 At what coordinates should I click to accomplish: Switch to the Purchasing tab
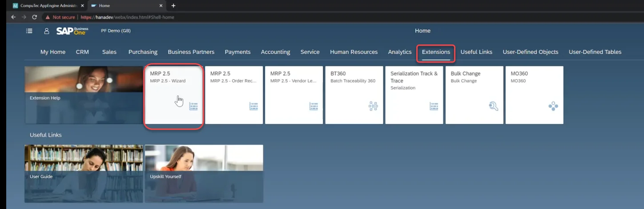click(x=143, y=52)
